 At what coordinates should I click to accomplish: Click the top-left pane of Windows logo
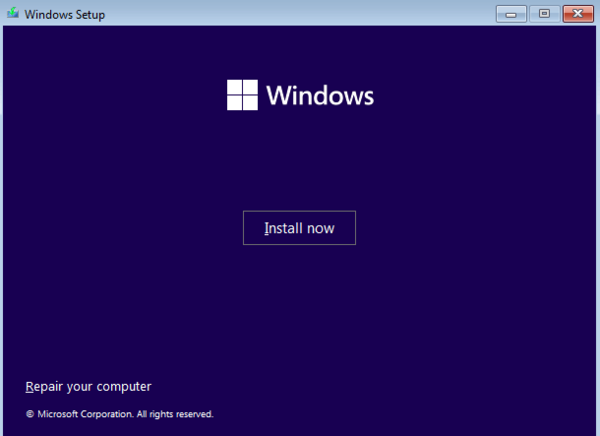235,88
